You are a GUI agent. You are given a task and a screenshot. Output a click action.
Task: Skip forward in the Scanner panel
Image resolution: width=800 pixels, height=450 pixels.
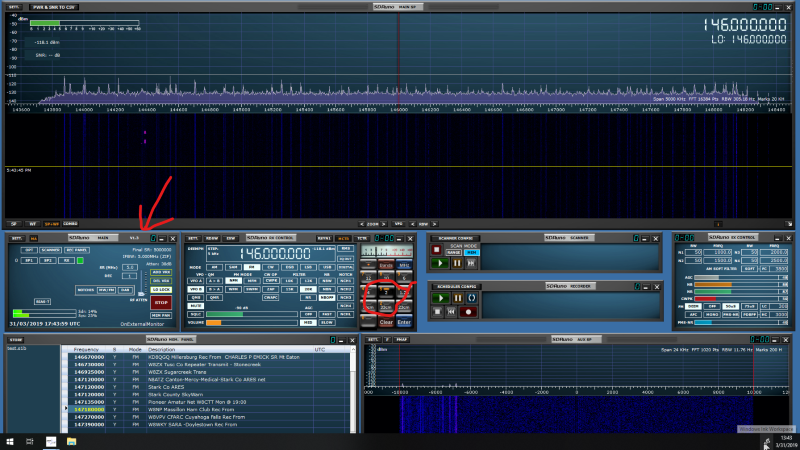pos(471,263)
